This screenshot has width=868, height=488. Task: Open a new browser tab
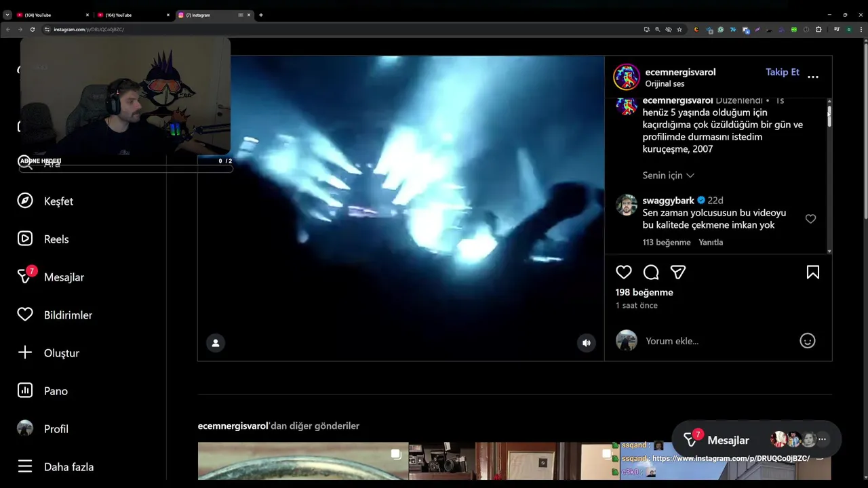(x=261, y=15)
